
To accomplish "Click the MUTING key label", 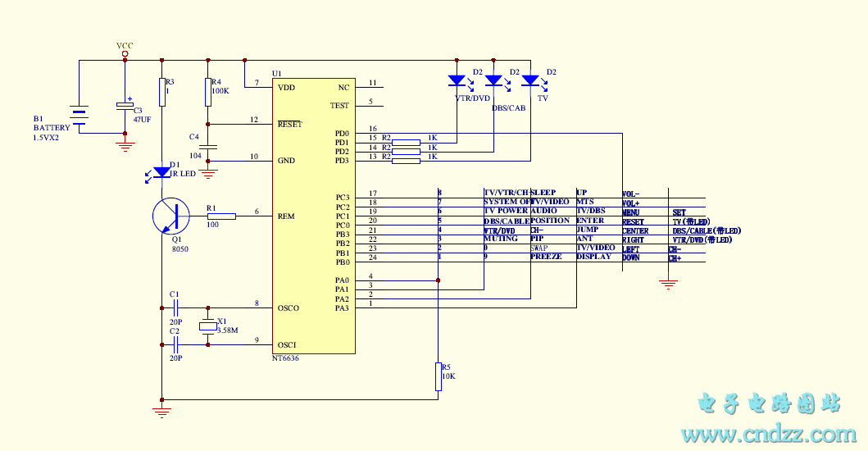I will pos(500,239).
